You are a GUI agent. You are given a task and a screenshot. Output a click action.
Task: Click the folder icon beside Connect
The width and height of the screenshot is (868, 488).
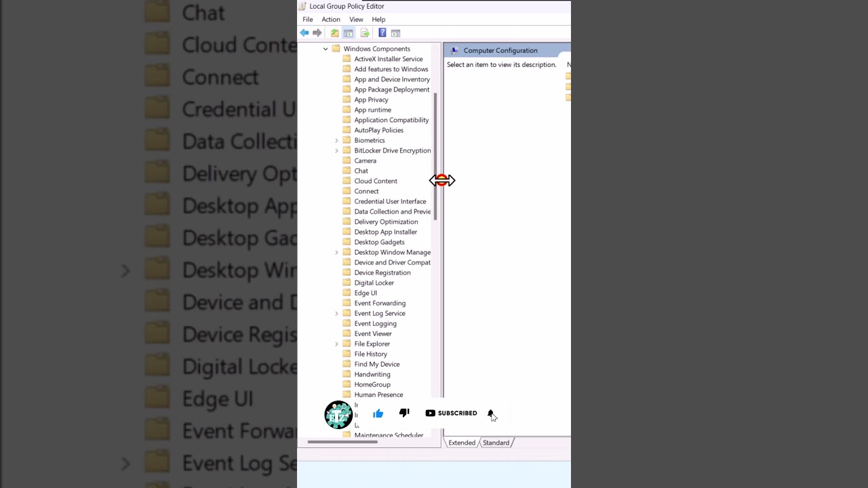(x=347, y=191)
